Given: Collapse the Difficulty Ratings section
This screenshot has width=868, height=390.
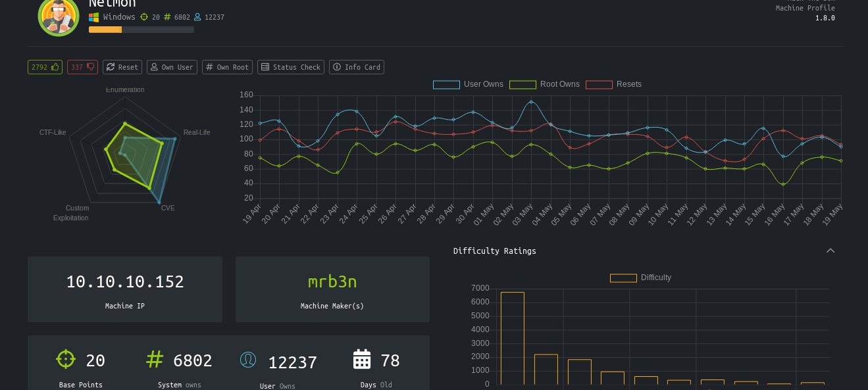Looking at the screenshot, I should 830,251.
